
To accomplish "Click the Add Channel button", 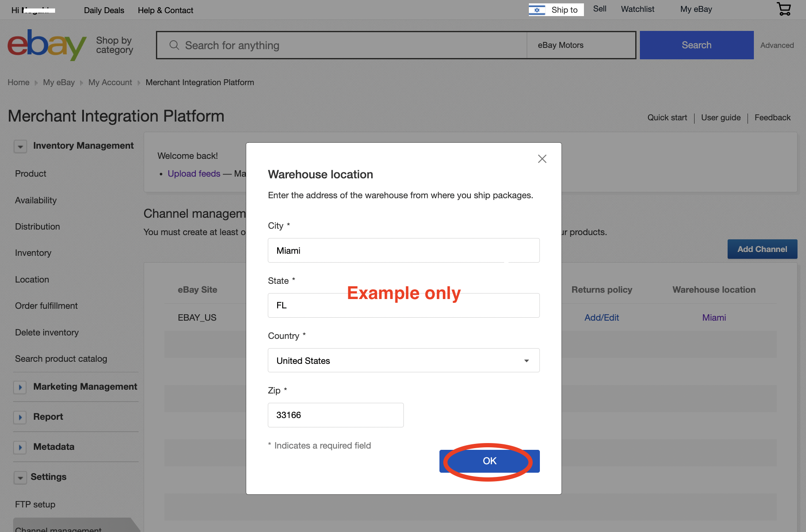I will click(762, 249).
